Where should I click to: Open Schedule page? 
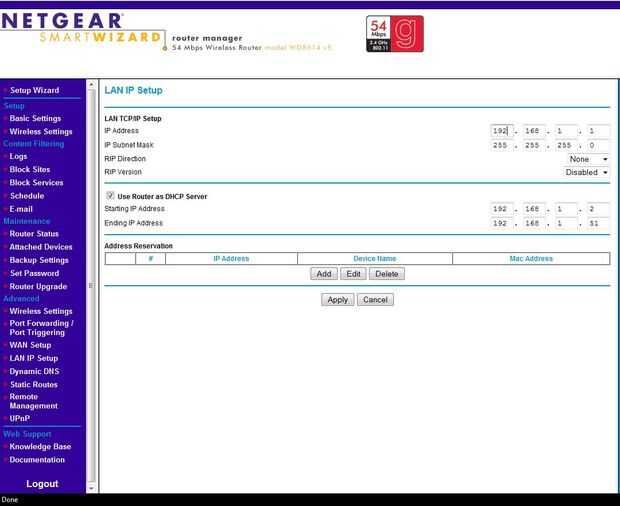pyautogui.click(x=27, y=196)
